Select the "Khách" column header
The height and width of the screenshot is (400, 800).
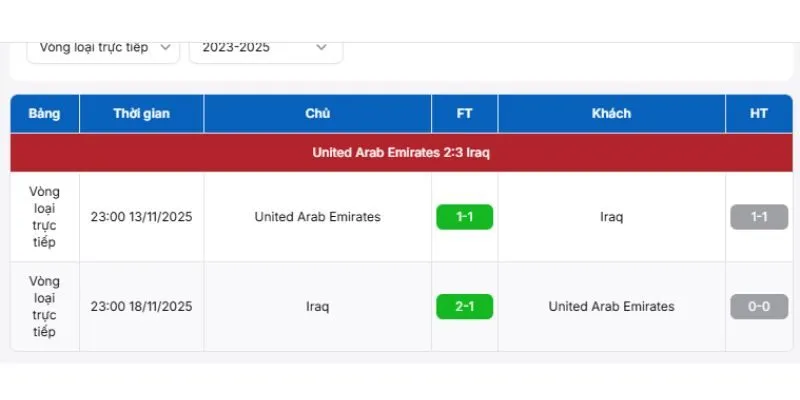tap(611, 114)
